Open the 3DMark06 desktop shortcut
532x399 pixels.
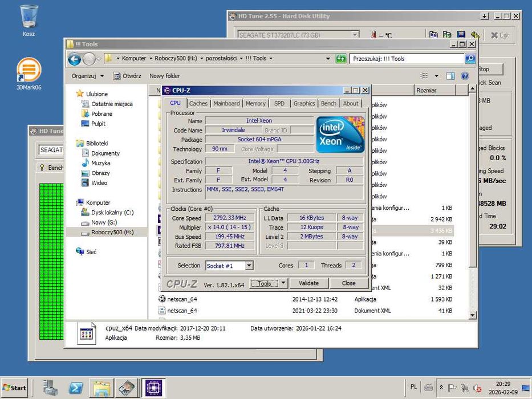pyautogui.click(x=29, y=74)
